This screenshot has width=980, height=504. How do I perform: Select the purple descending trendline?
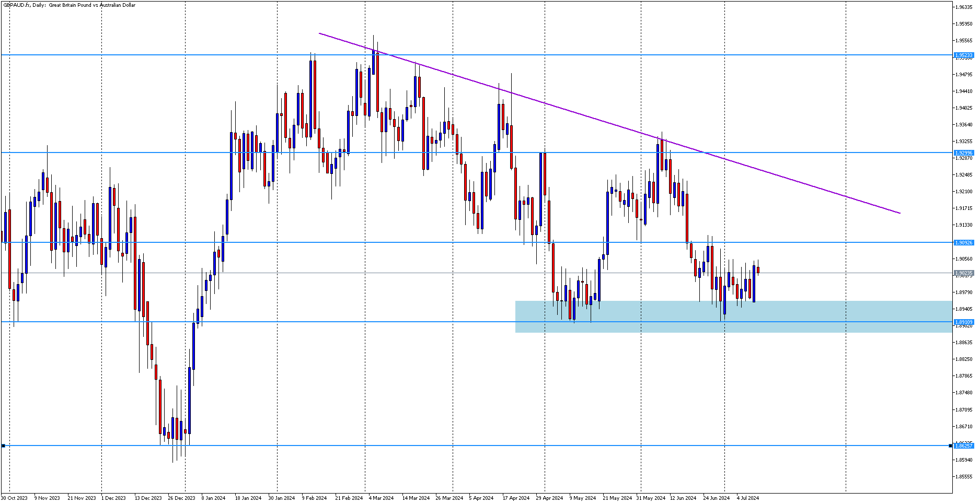tap(609, 123)
